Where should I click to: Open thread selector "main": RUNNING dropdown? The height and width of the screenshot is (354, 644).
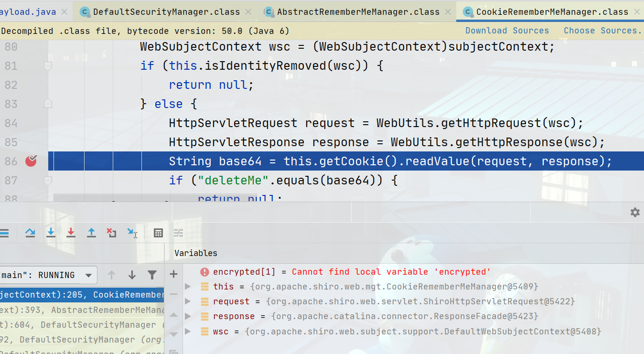click(48, 275)
